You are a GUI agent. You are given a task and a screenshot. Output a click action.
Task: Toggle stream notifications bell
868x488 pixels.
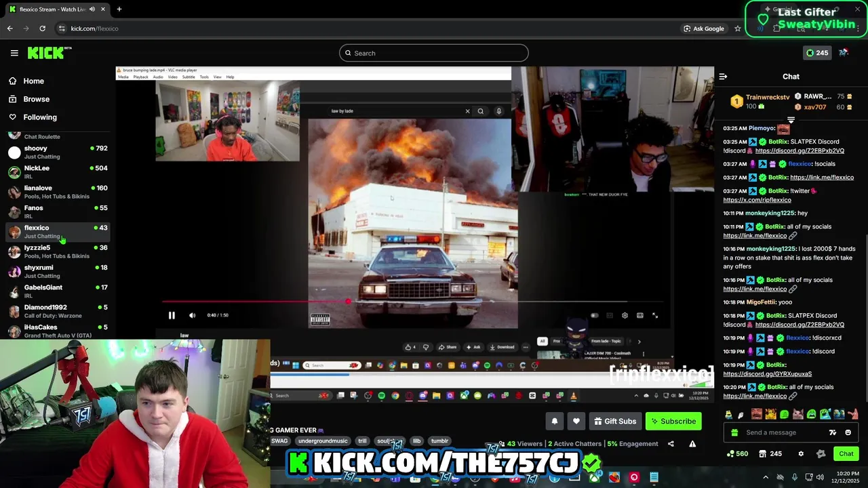[555, 421]
